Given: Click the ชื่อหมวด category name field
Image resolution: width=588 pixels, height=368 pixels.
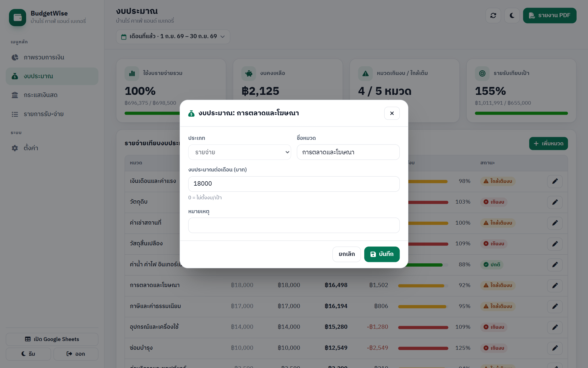Looking at the screenshot, I should coord(348,152).
